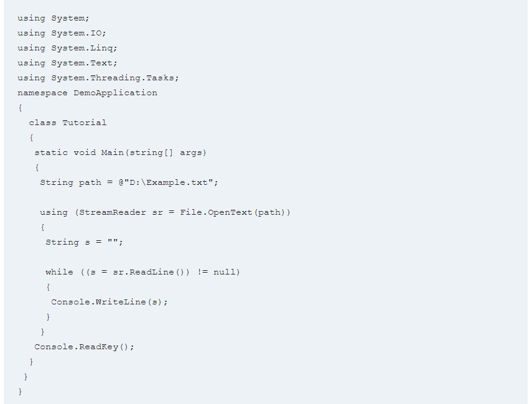Screen dimensions: 532x404
Task: Click the 'DemoApplication' namespace name
Action: 115,93
